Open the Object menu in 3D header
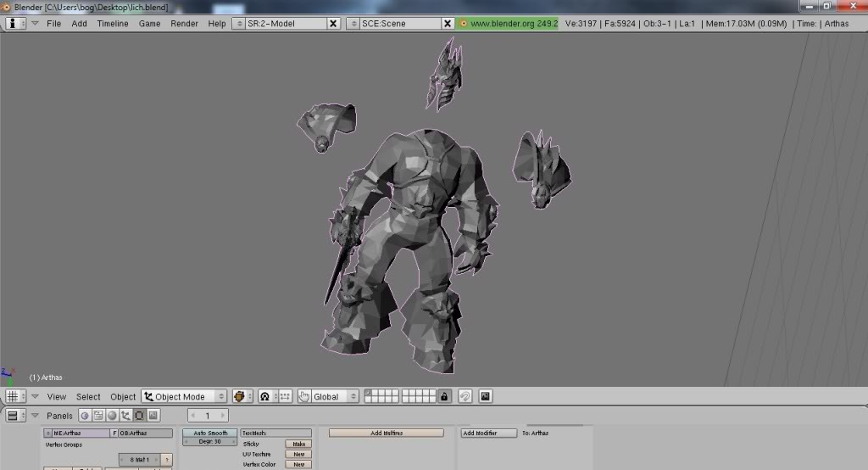The image size is (868, 470). coord(123,397)
